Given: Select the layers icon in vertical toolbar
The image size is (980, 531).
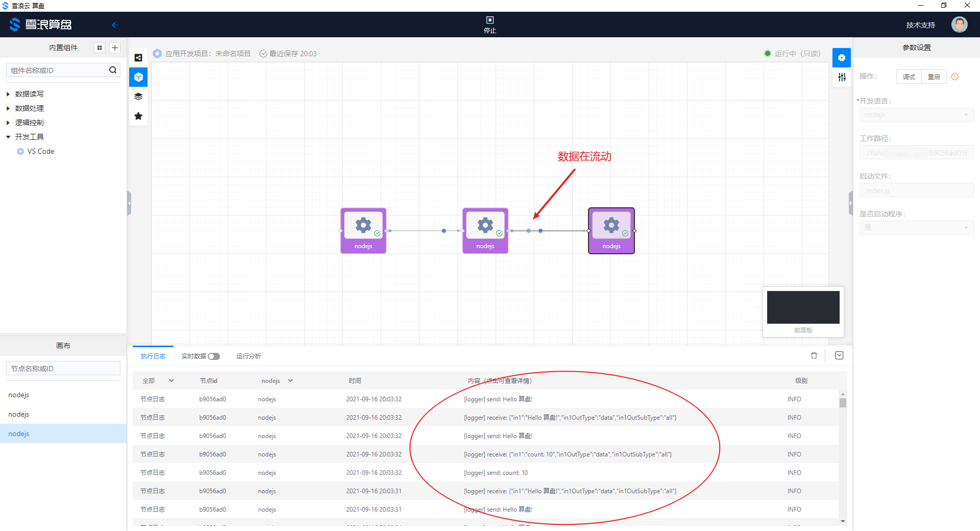Looking at the screenshot, I should [138, 96].
